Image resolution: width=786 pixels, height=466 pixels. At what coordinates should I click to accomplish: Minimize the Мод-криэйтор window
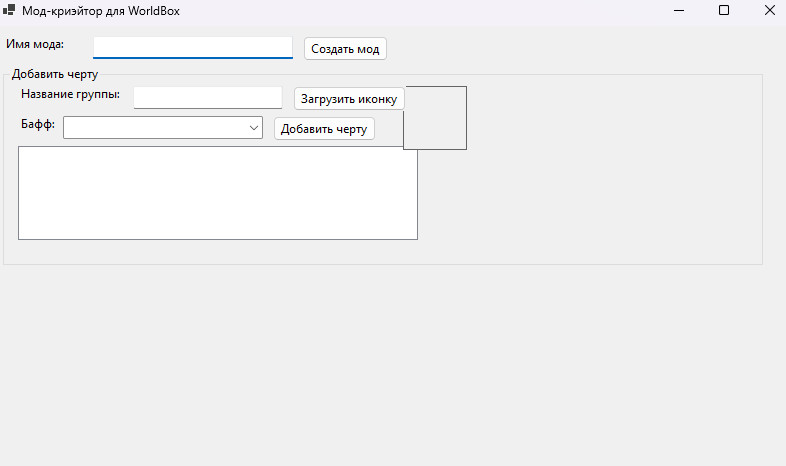[x=679, y=10]
